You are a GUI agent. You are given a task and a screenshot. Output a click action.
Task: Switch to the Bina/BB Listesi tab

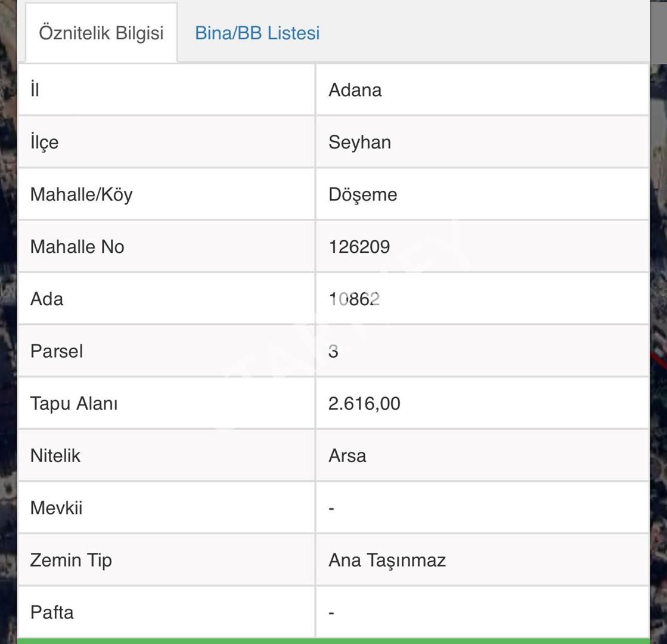pyautogui.click(x=257, y=33)
